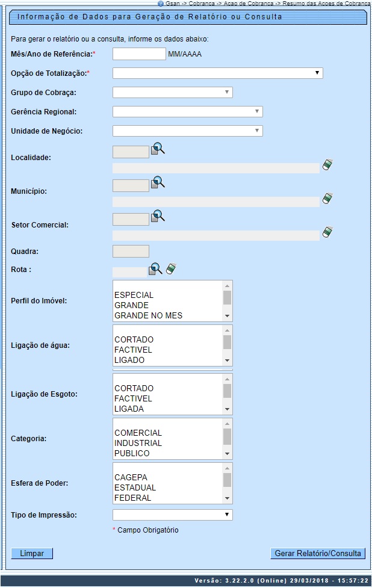Focus the Mês/Ano de Referência input field
Screen dimensions: 372x588
139,54
